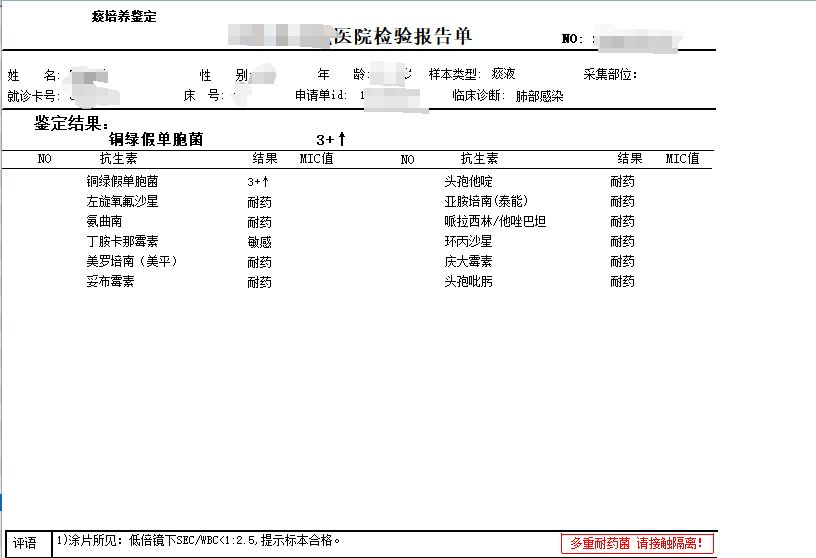816x558 pixels.
Task: Click the 氨曲南 antibiotic entry
Action: pos(104,222)
